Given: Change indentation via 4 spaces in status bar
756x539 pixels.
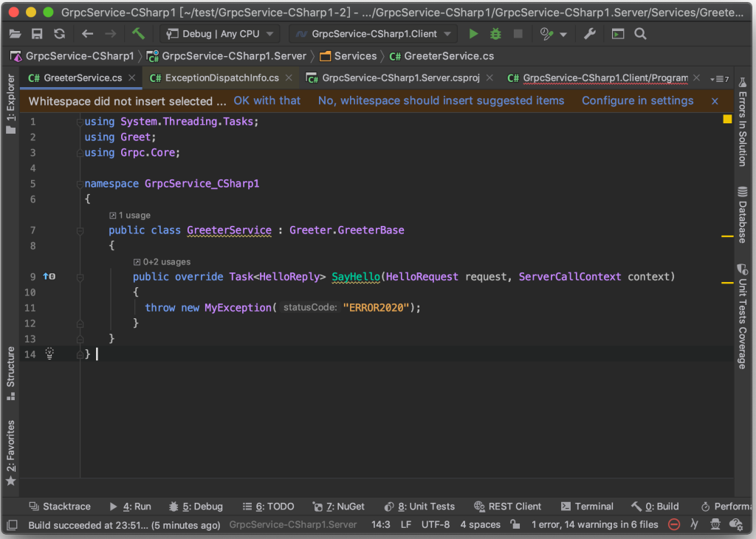Looking at the screenshot, I should 480,524.
